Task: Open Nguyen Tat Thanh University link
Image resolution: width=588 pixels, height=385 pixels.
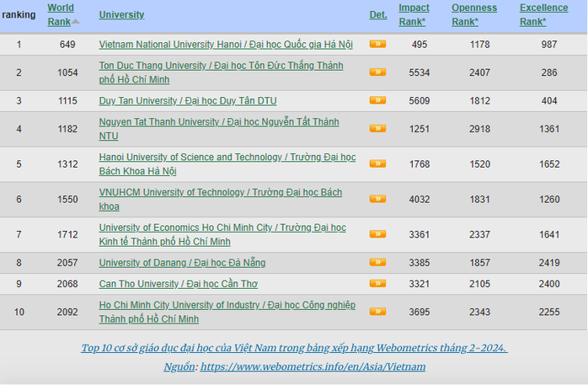Action: [x=219, y=129]
